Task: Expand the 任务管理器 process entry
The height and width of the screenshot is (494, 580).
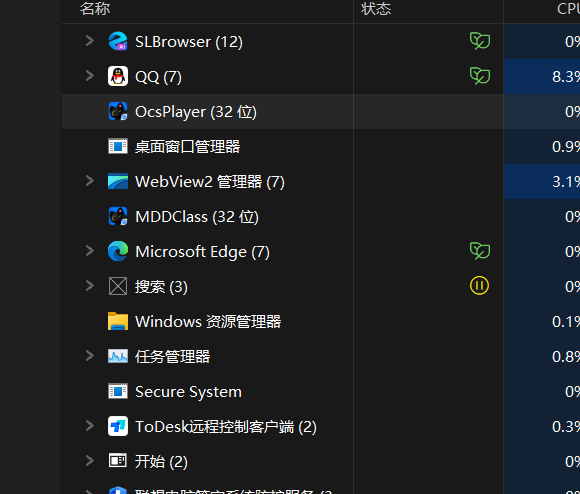Action: 90,356
